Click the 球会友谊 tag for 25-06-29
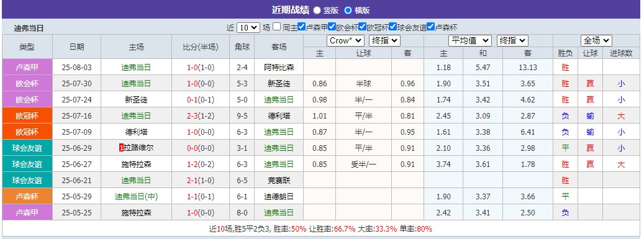The width and height of the screenshot is (644, 239). coord(27,148)
